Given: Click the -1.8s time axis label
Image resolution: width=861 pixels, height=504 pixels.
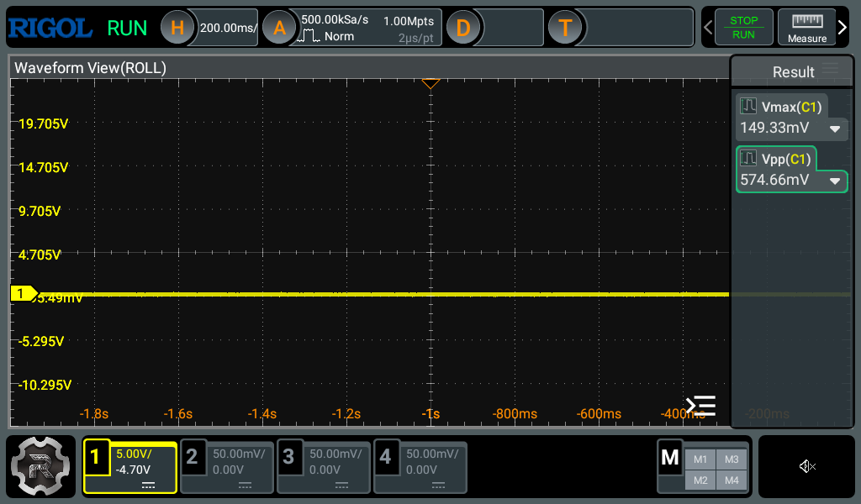Looking at the screenshot, I should tap(94, 414).
